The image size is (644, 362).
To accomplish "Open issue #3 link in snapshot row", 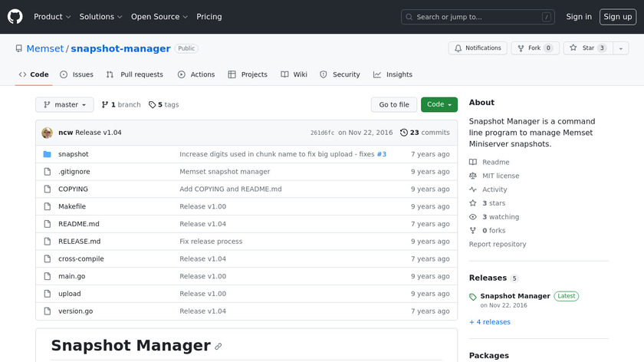I will [382, 154].
